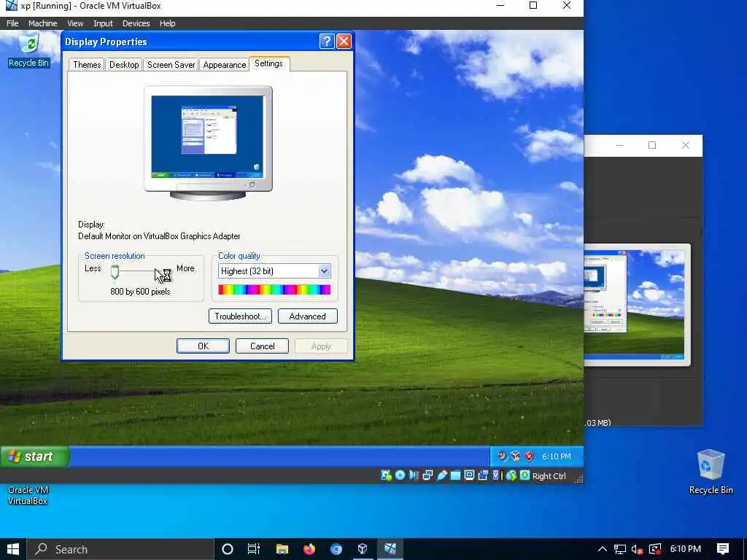
Task: Click the first XP system tray icon
Action: (x=502, y=456)
